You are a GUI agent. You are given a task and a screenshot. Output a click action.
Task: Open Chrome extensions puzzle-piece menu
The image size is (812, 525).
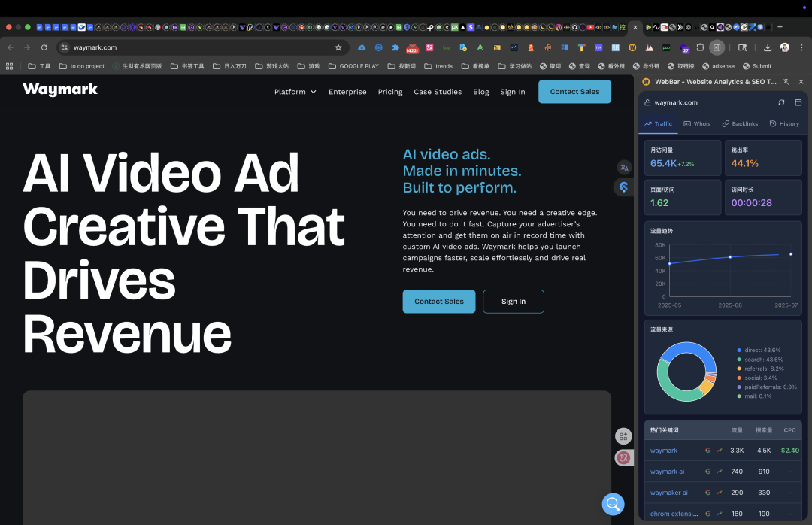[700, 47]
